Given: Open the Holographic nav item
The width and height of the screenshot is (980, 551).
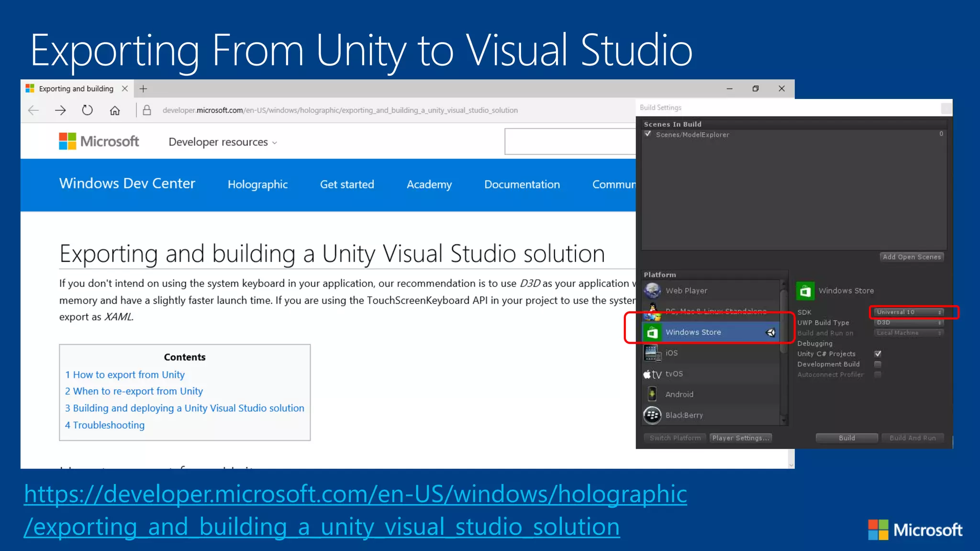Looking at the screenshot, I should click(x=257, y=185).
